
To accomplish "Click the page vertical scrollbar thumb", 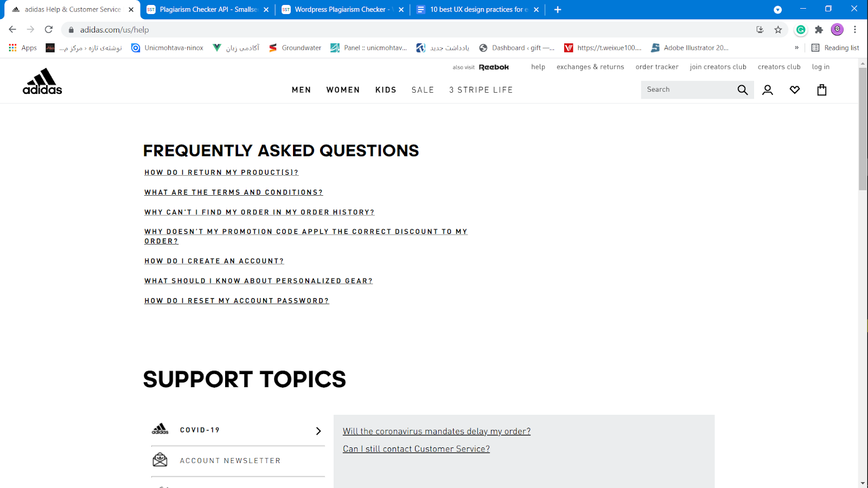I will coord(863,129).
